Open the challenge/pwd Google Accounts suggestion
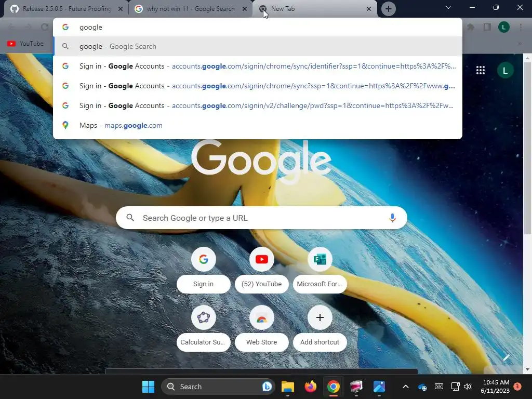Screen dimensions: 532x399 pos(258,105)
